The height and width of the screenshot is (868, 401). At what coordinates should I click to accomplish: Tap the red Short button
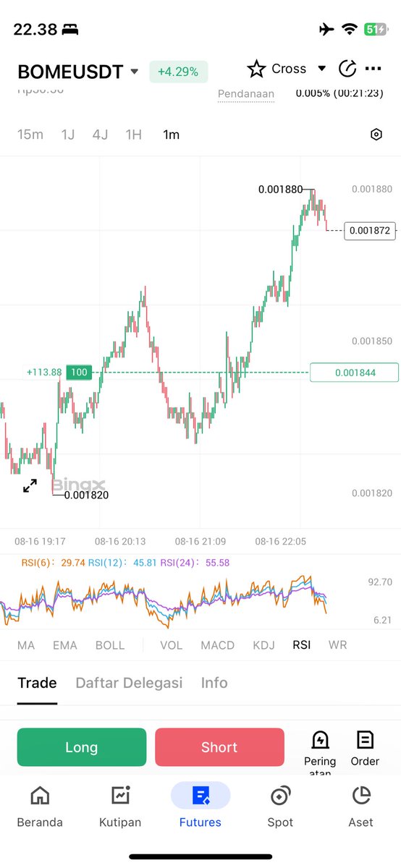(219, 747)
